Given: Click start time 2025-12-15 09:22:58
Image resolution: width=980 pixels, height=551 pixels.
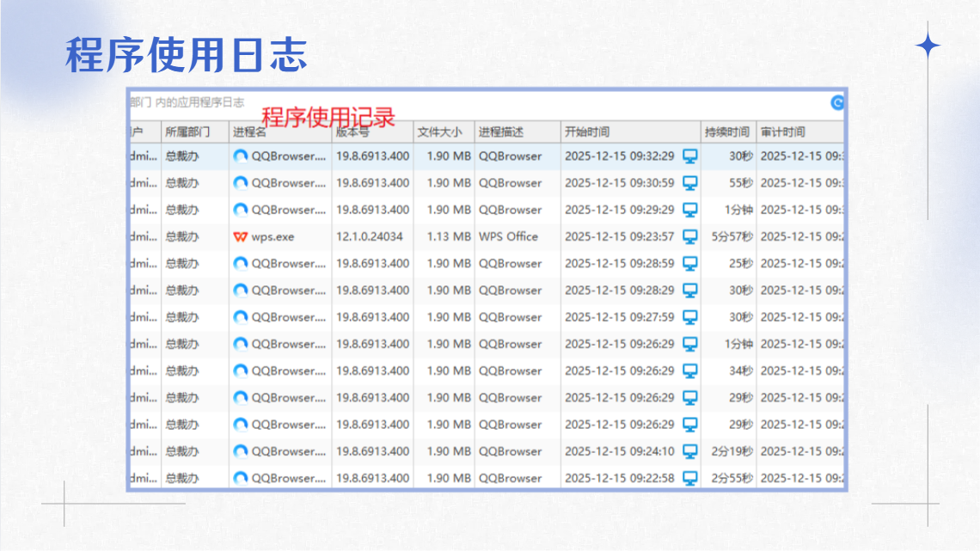Looking at the screenshot, I should point(619,479).
